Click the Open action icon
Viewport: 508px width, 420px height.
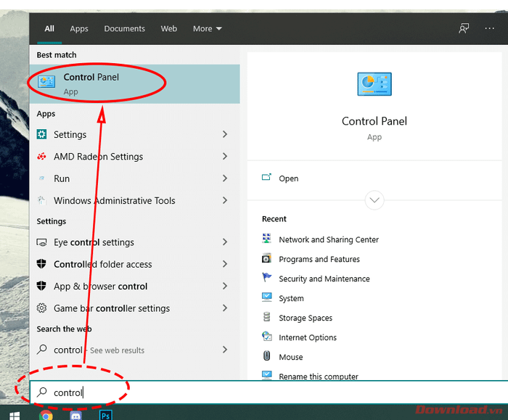[x=266, y=178]
